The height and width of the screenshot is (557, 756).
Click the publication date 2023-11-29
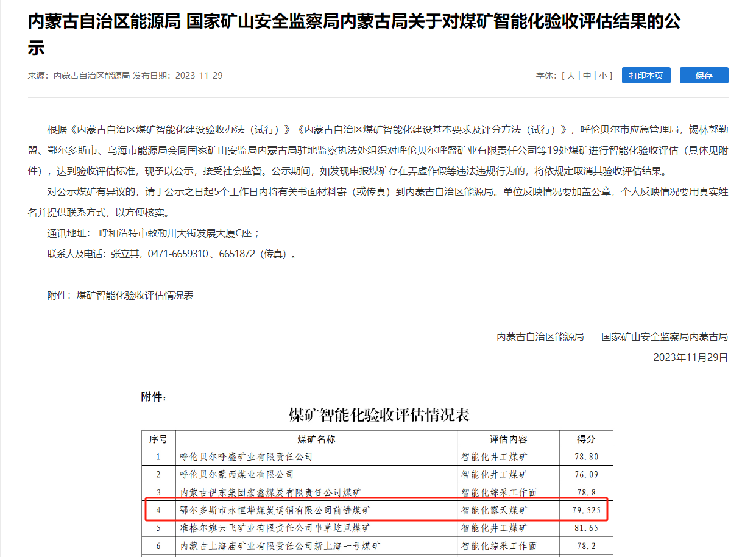click(x=199, y=76)
